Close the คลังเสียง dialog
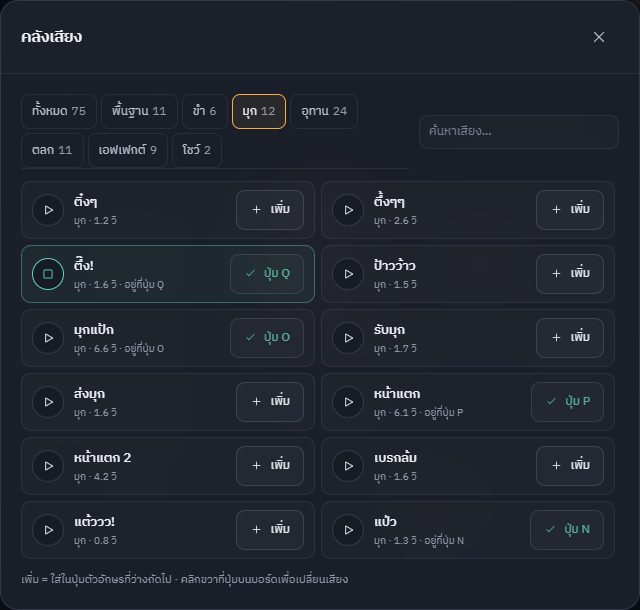640x610 pixels. [x=599, y=37]
